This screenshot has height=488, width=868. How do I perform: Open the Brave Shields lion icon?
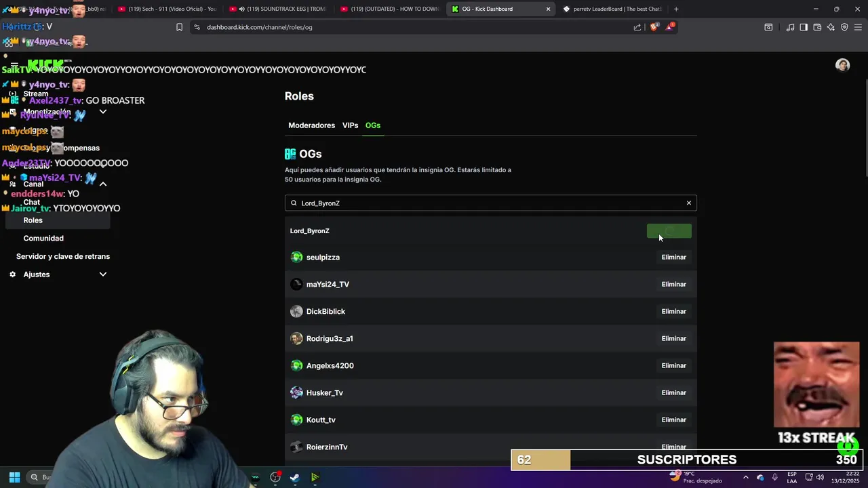pyautogui.click(x=654, y=27)
